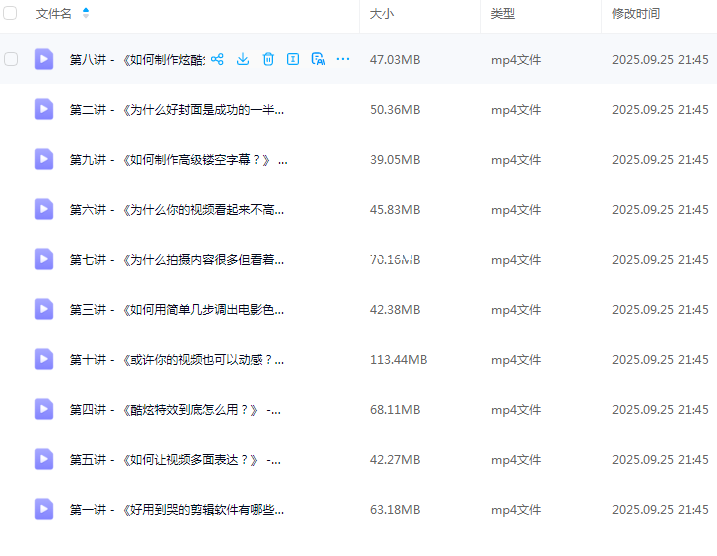Open the 第五讲 视频多面表达 file
The height and width of the screenshot is (556, 717).
click(175, 460)
